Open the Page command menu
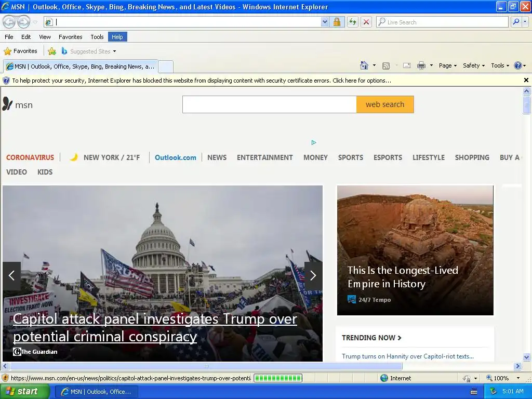The height and width of the screenshot is (399, 532). click(448, 65)
